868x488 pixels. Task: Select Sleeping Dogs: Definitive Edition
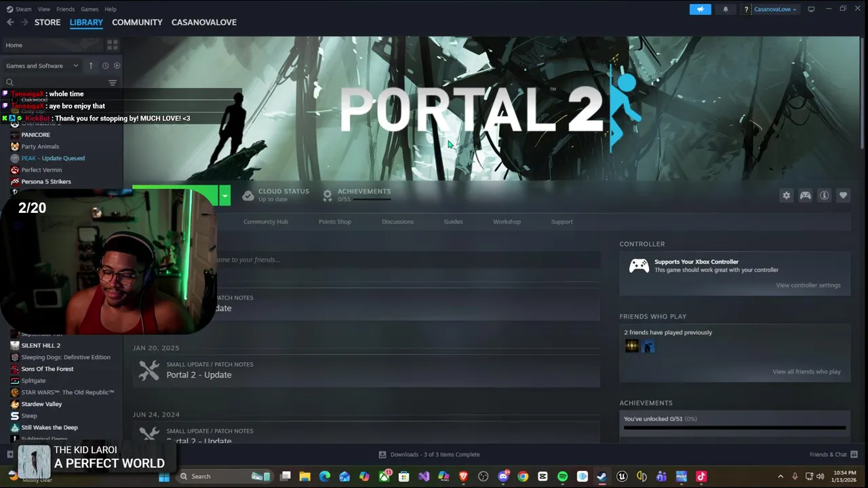pos(66,357)
